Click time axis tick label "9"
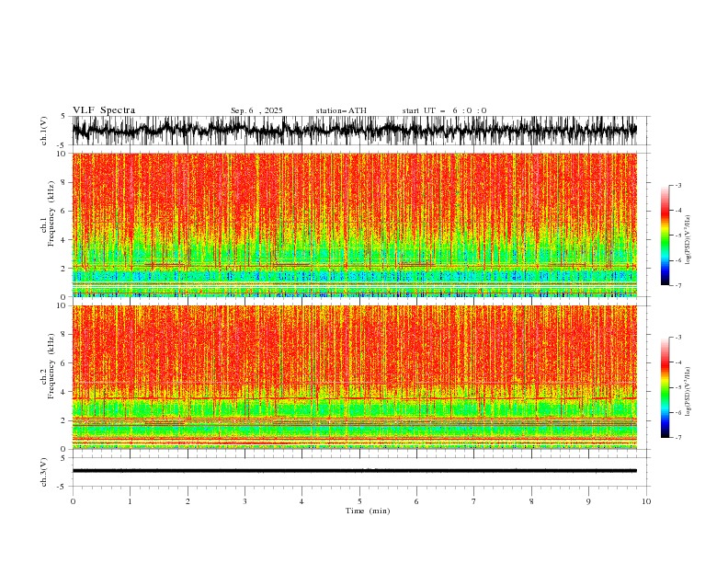 [588, 501]
